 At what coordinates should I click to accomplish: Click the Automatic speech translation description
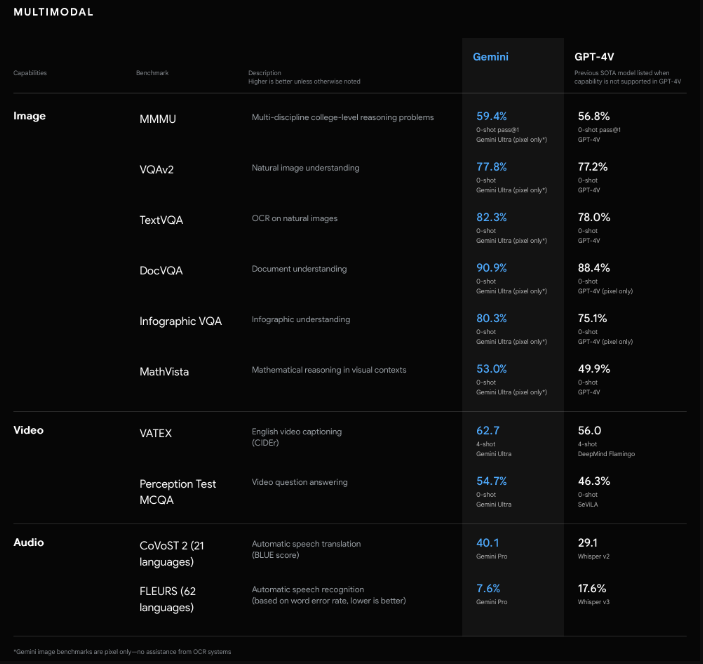pos(306,550)
